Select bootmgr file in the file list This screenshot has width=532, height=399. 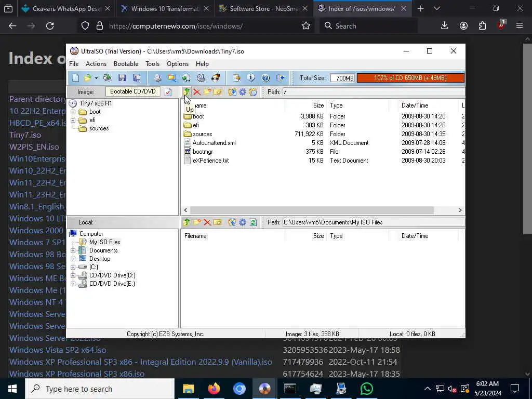coord(203,152)
